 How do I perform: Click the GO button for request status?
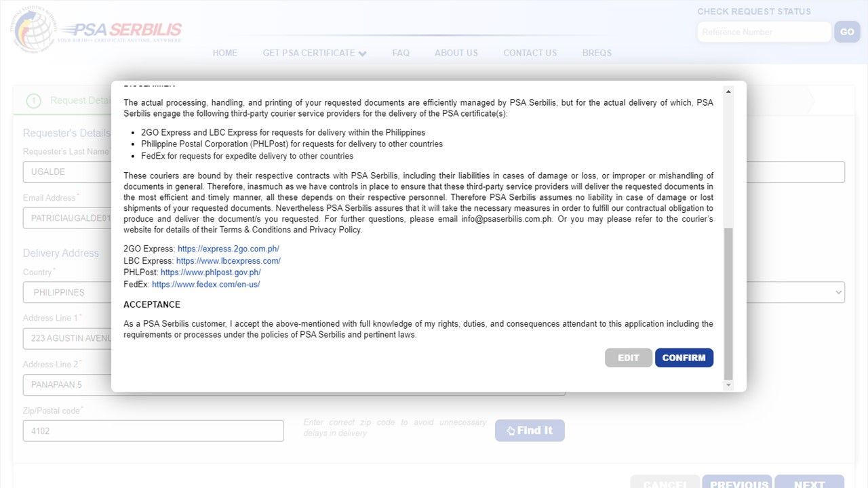pos(847,32)
